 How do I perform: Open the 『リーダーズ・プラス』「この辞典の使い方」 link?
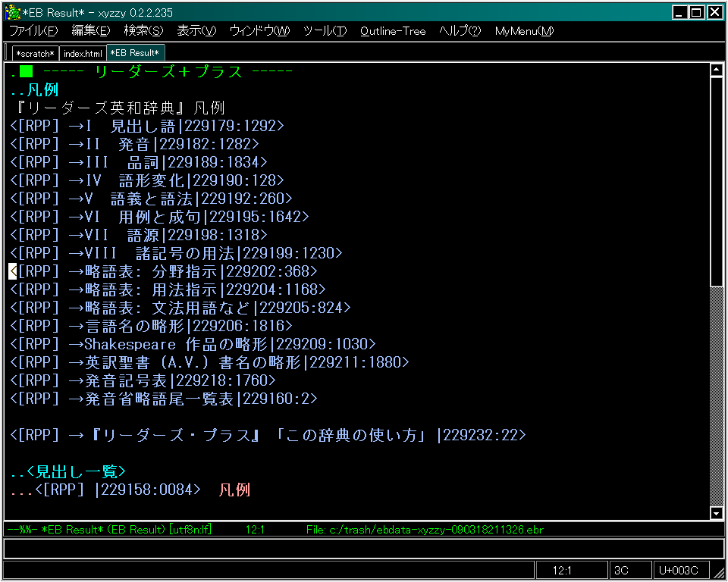pos(268,435)
